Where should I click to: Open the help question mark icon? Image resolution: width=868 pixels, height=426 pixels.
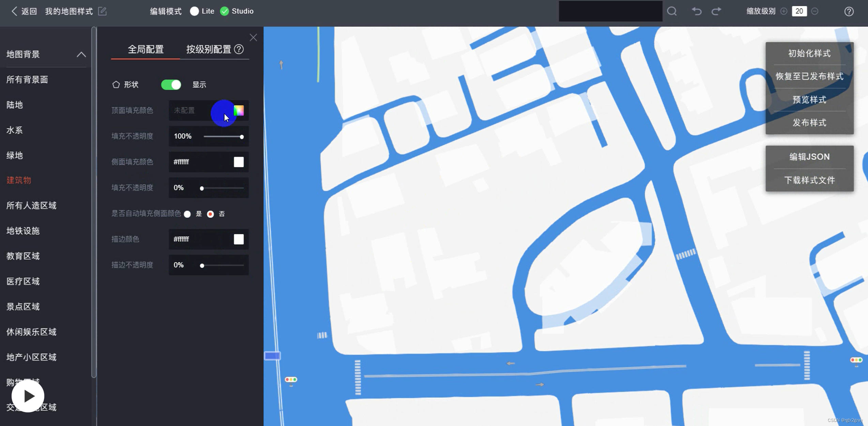(849, 11)
